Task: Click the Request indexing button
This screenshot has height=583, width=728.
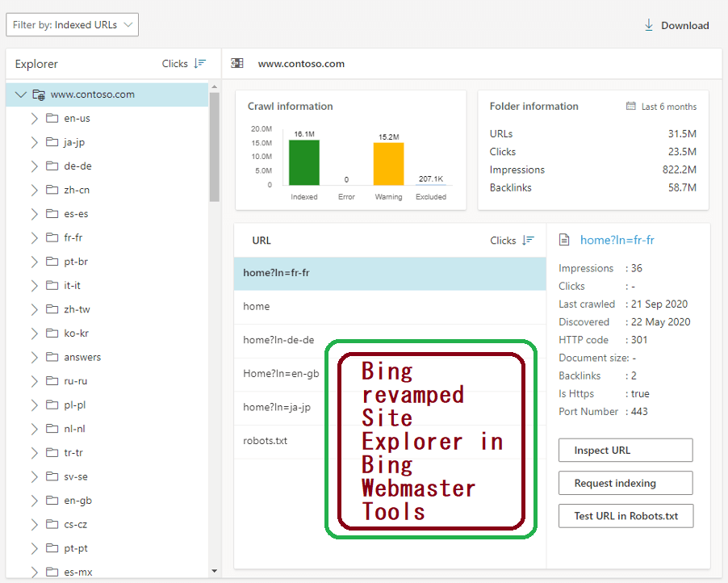Action: (625, 483)
